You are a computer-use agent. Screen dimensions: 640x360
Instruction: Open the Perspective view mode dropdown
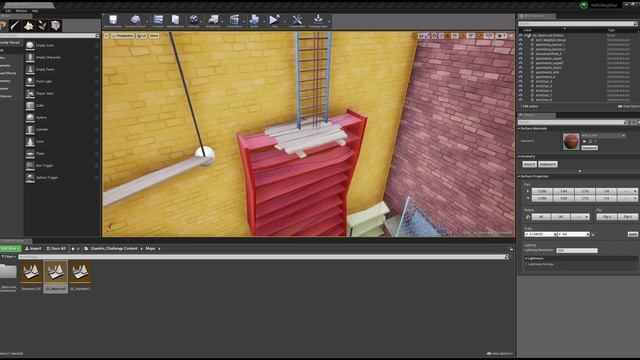click(123, 36)
